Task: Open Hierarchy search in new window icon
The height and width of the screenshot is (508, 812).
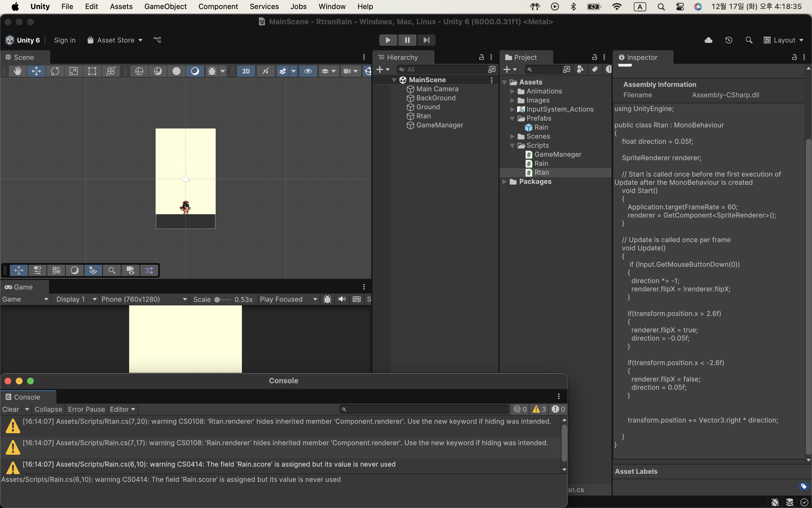Action: (492, 69)
